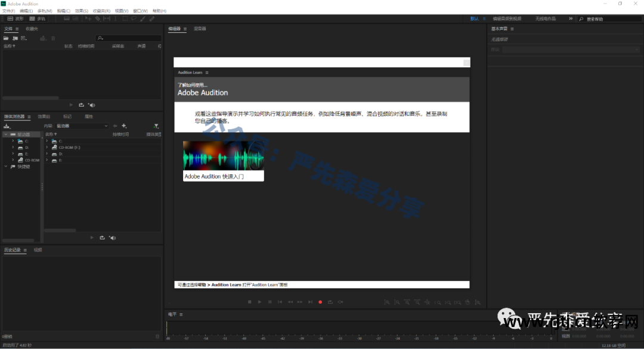Click the horizontal scrollbar under Media Browser list
The width and height of the screenshot is (644, 349).
pos(60,230)
